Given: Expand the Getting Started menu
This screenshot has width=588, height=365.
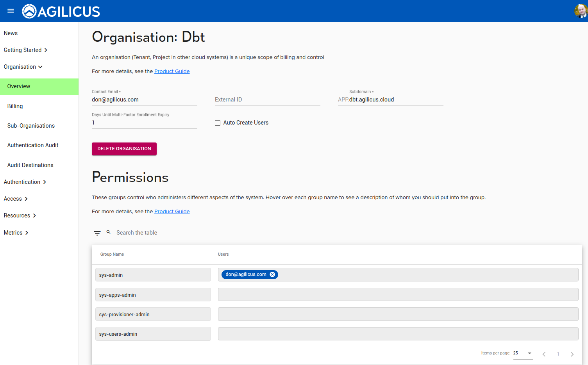Looking at the screenshot, I should tap(26, 50).
